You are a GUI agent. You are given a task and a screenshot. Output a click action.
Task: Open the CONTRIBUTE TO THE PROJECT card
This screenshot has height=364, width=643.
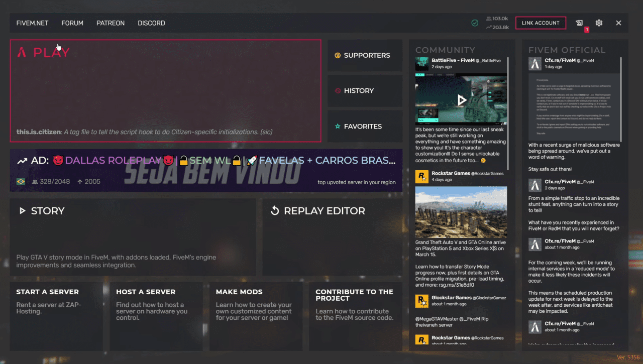(356, 316)
